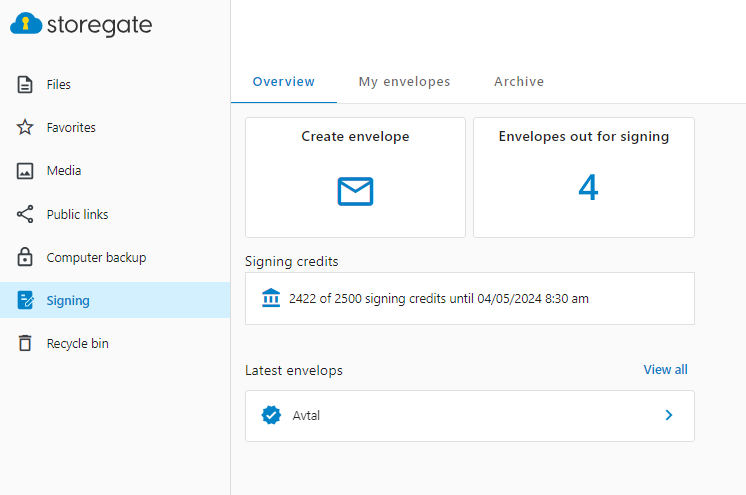
Task: Select the Overview tab
Action: click(x=284, y=81)
